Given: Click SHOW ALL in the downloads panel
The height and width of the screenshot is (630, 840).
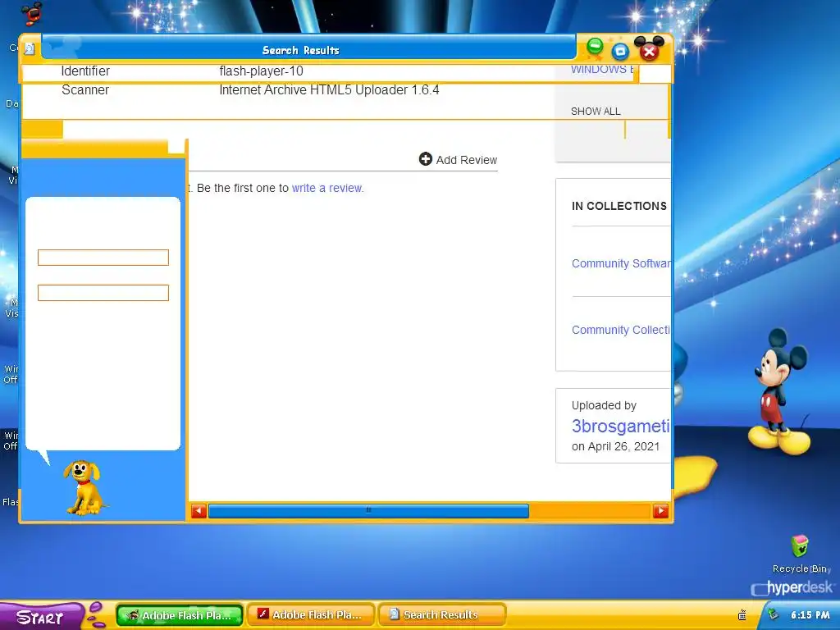Looking at the screenshot, I should [x=596, y=112].
